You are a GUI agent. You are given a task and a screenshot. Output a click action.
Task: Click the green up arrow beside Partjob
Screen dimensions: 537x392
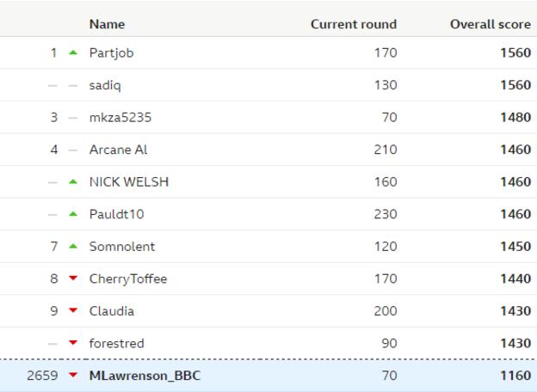click(x=73, y=52)
